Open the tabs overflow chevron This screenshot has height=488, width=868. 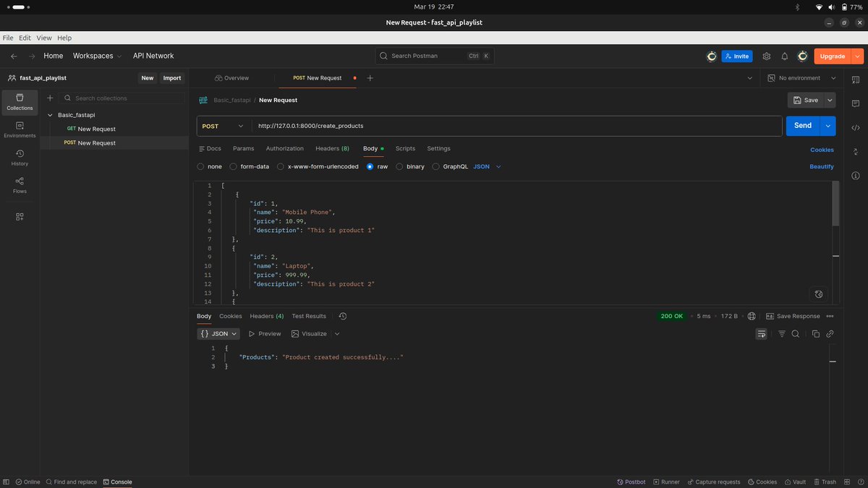(x=752, y=78)
